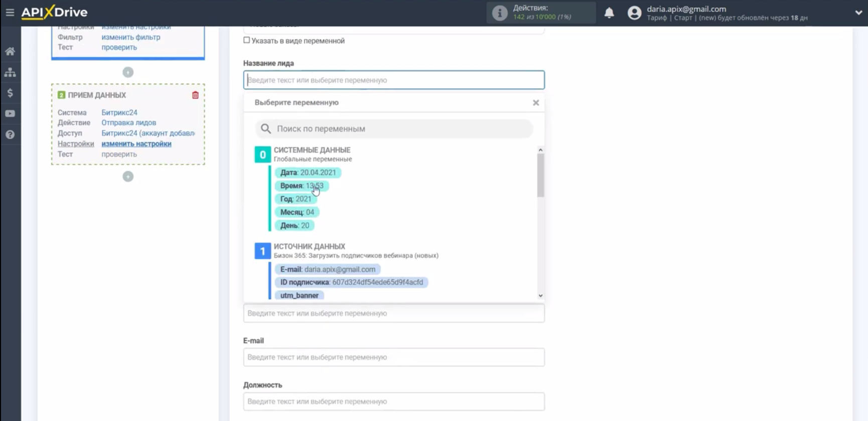The height and width of the screenshot is (421, 868).
Task: Select the 'Год: 2021' variable
Action: click(296, 199)
